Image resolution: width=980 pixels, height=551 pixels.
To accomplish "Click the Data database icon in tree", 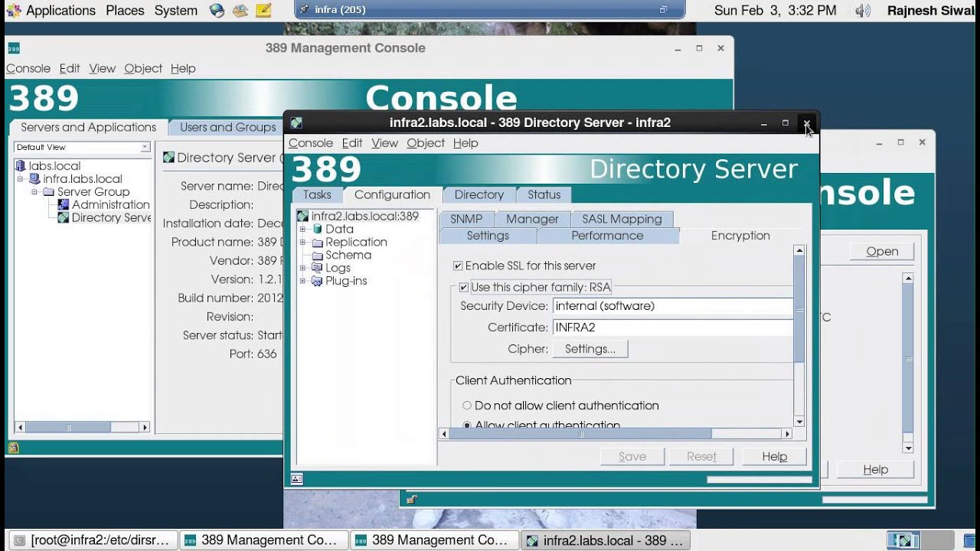I will click(317, 229).
